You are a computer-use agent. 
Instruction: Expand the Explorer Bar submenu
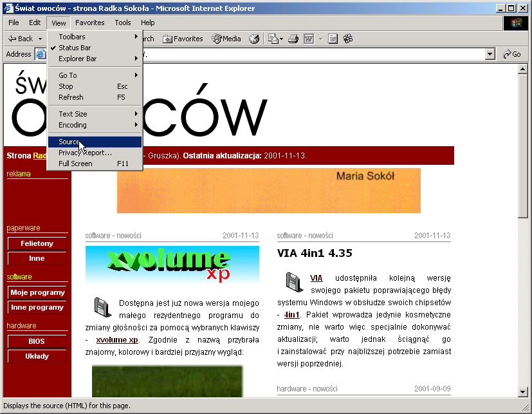[95, 59]
